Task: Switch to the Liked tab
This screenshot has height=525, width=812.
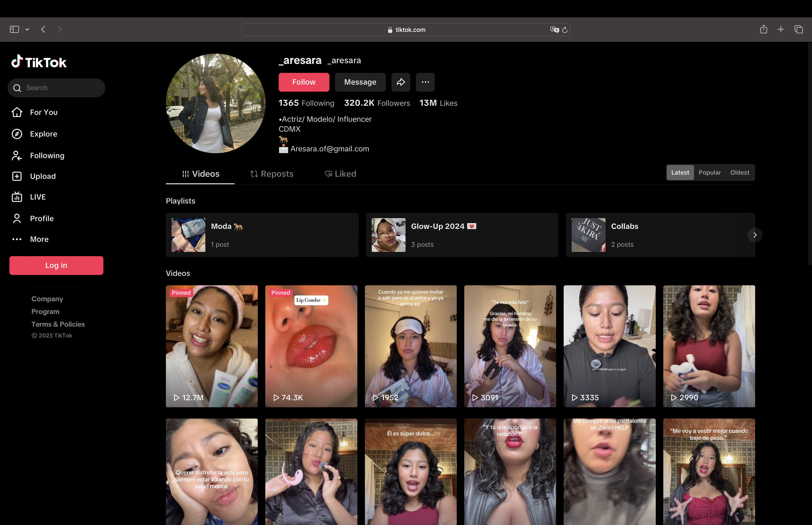Action: click(340, 174)
